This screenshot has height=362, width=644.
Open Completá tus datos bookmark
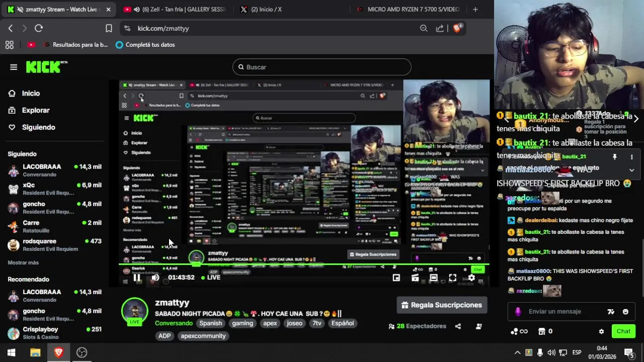pos(145,45)
